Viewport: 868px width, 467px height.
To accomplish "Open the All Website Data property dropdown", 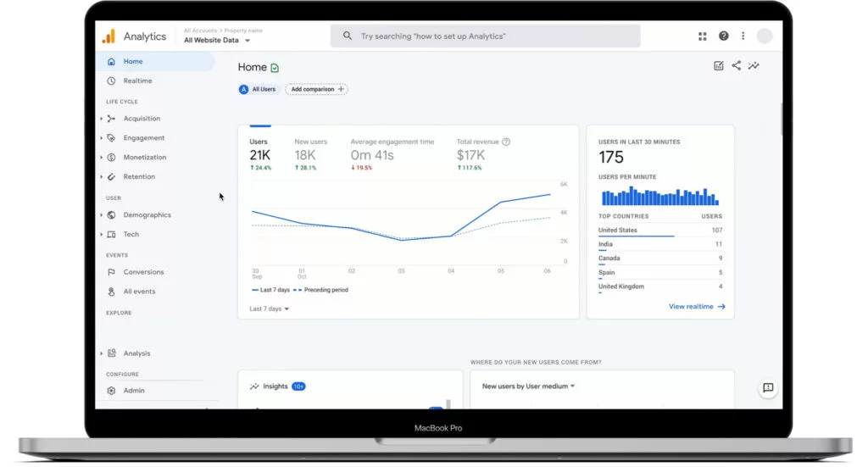I will click(x=217, y=40).
